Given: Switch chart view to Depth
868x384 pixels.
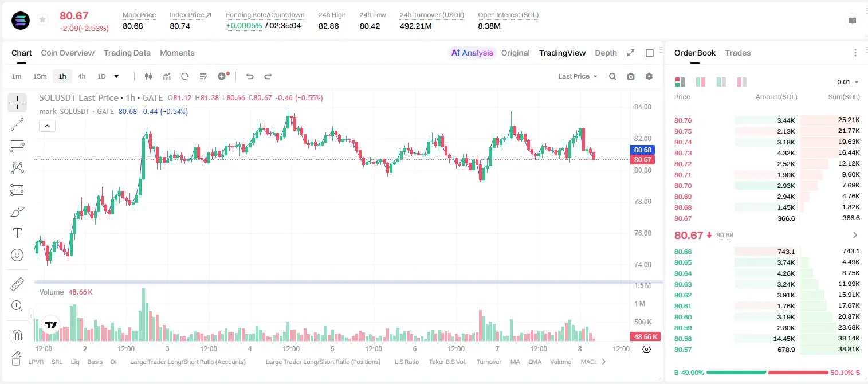Looking at the screenshot, I should (606, 53).
